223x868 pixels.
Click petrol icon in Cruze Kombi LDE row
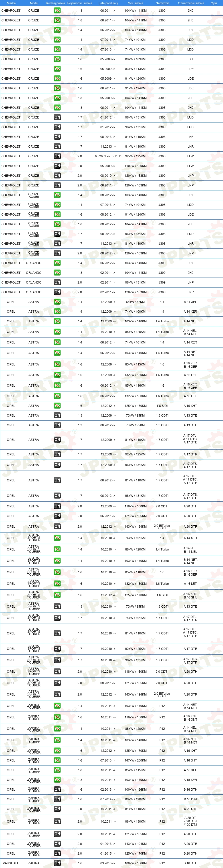(x=57, y=214)
